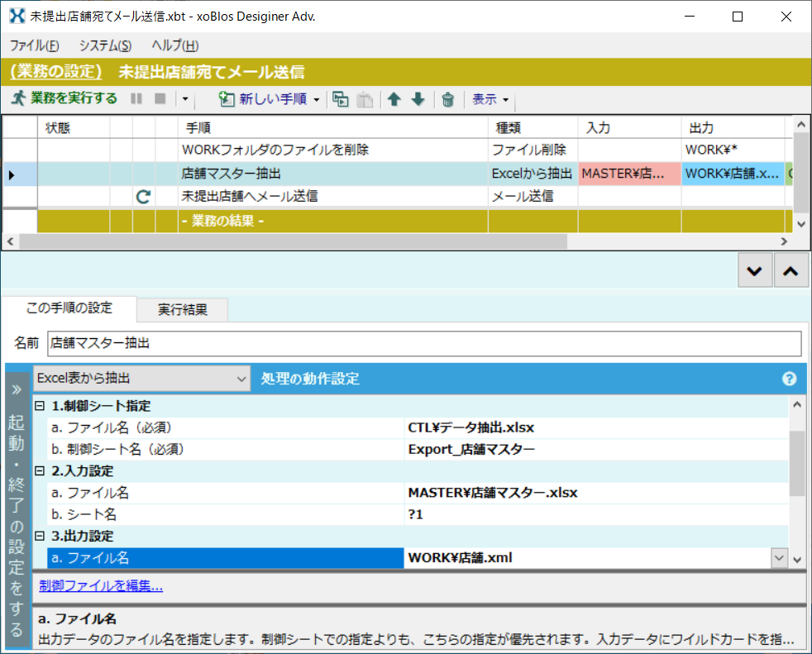Click the WORK¥店舗.x... output cell
Image resolution: width=812 pixels, height=654 pixels.
click(x=733, y=174)
